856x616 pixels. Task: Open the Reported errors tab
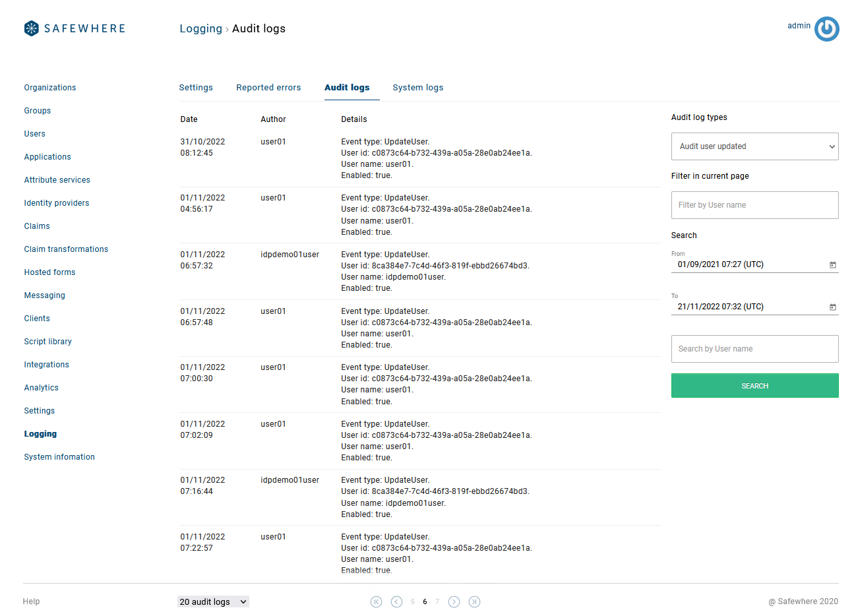(268, 88)
